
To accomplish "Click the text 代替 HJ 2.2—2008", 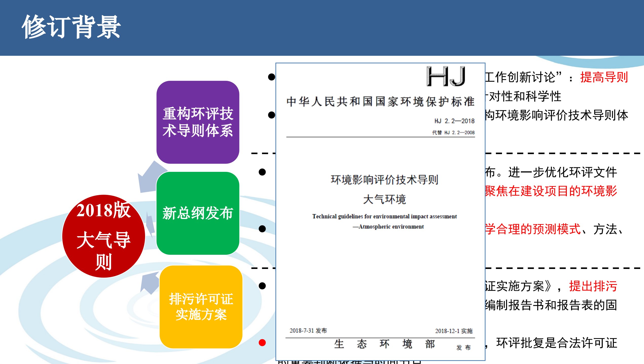I will (x=453, y=133).
